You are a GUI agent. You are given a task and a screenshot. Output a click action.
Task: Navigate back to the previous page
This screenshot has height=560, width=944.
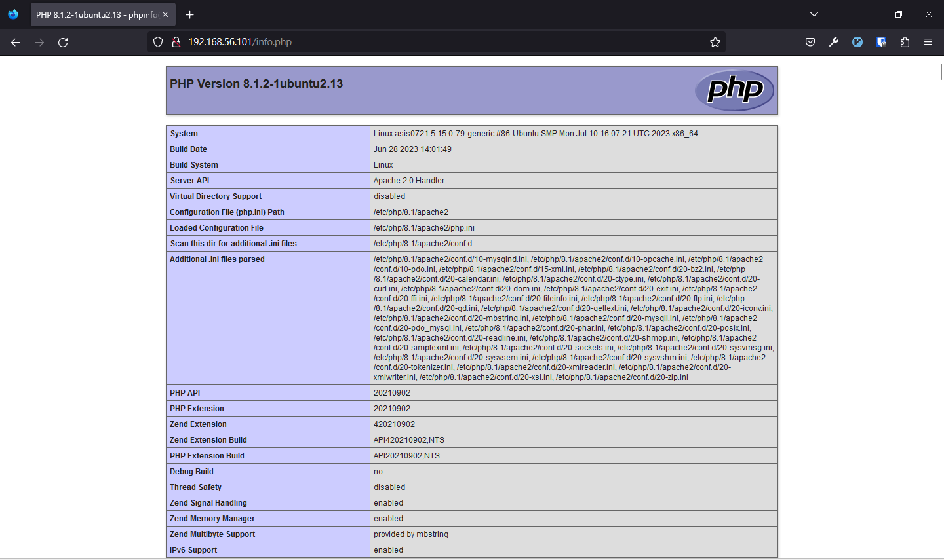tap(16, 41)
